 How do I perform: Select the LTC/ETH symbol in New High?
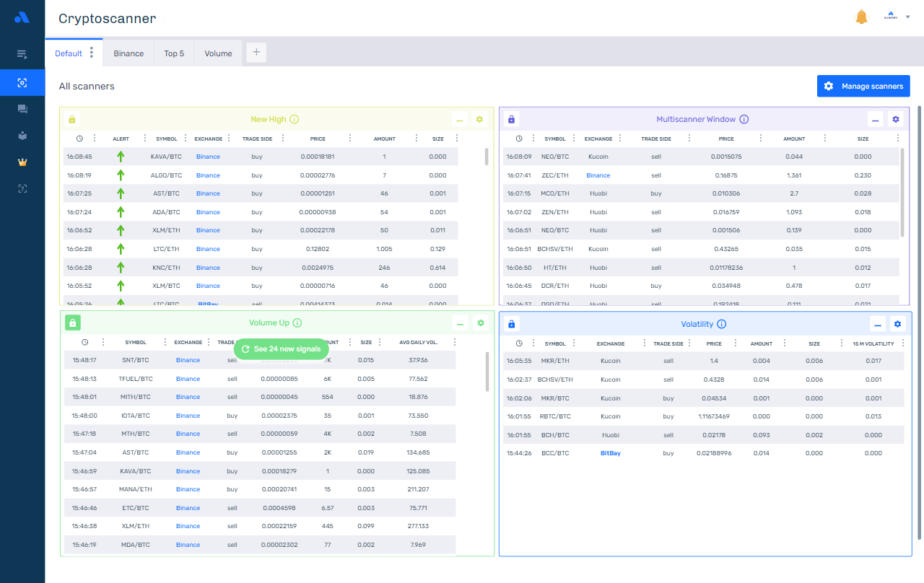(165, 249)
